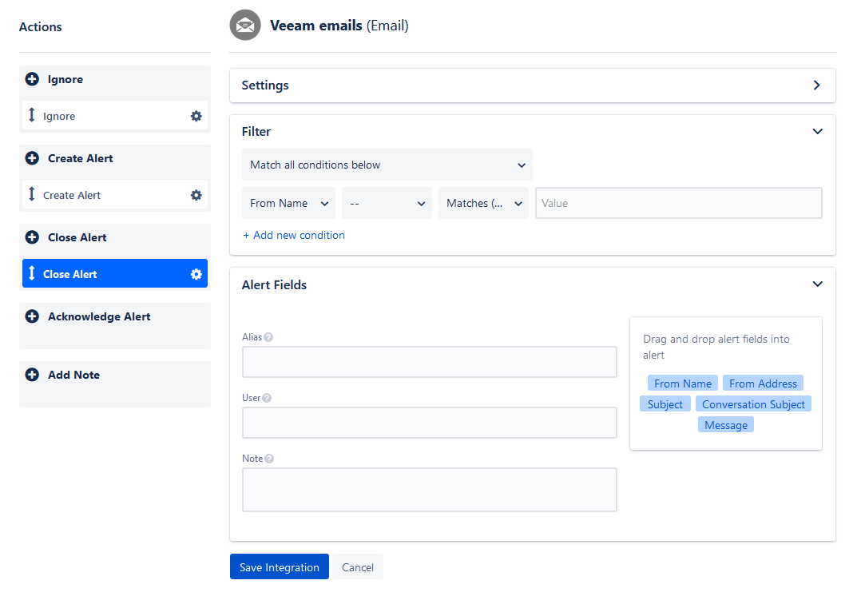Select the Create Alert rule item

pyautogui.click(x=115, y=195)
